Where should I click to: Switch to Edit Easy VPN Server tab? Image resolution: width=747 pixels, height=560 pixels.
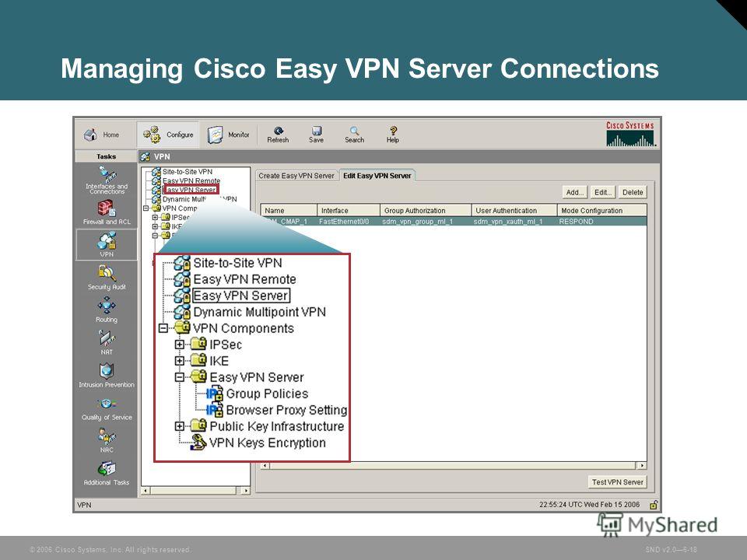coord(377,176)
